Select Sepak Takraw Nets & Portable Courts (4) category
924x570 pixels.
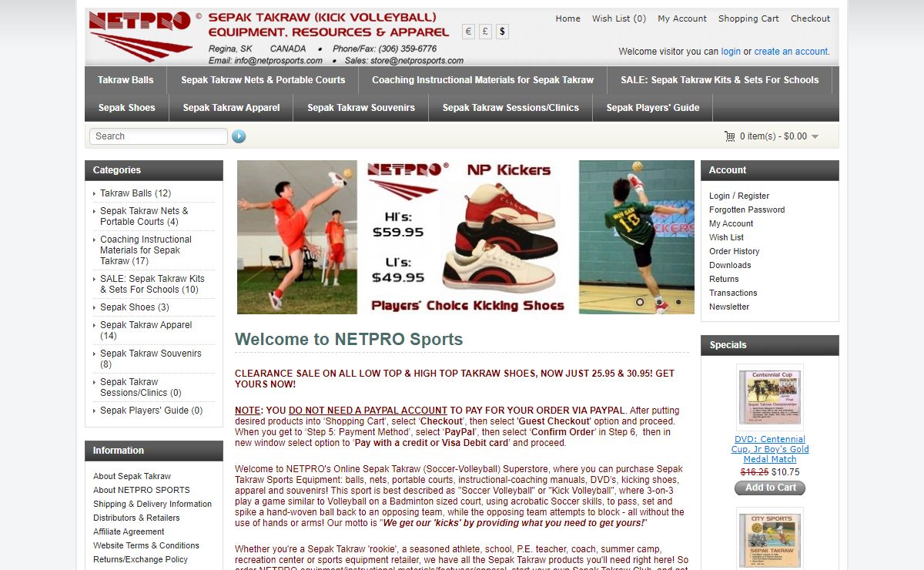144,216
